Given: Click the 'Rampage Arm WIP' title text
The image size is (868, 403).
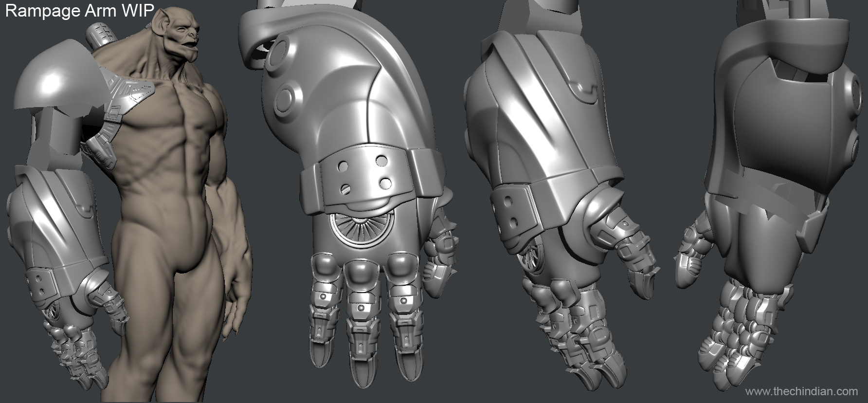Looking at the screenshot, I should [x=80, y=11].
